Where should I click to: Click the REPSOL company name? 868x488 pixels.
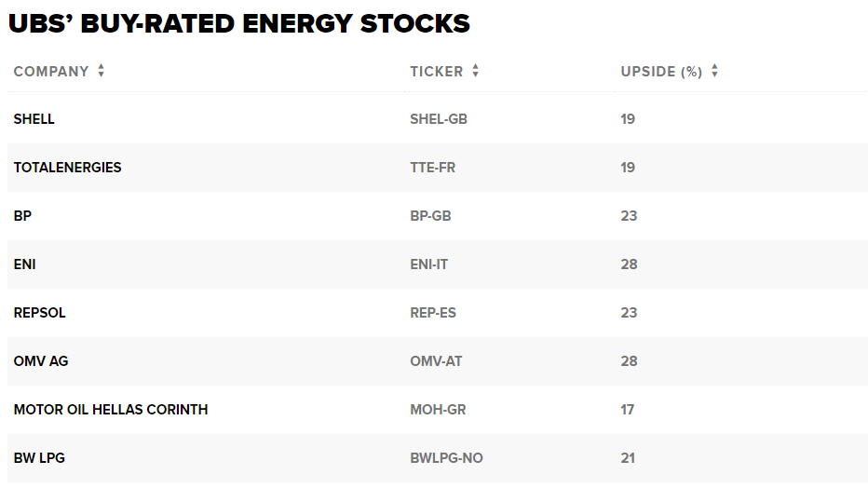coord(39,313)
